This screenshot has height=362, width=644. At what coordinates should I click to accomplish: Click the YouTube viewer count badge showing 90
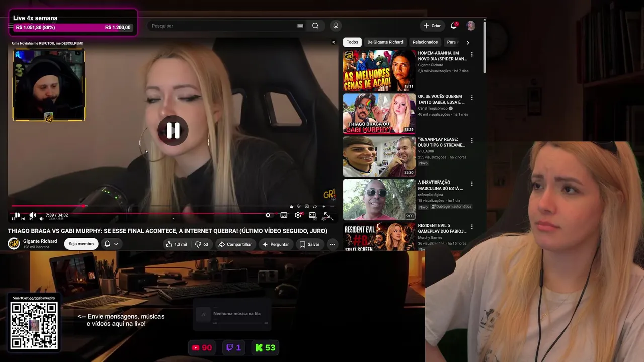(202, 347)
